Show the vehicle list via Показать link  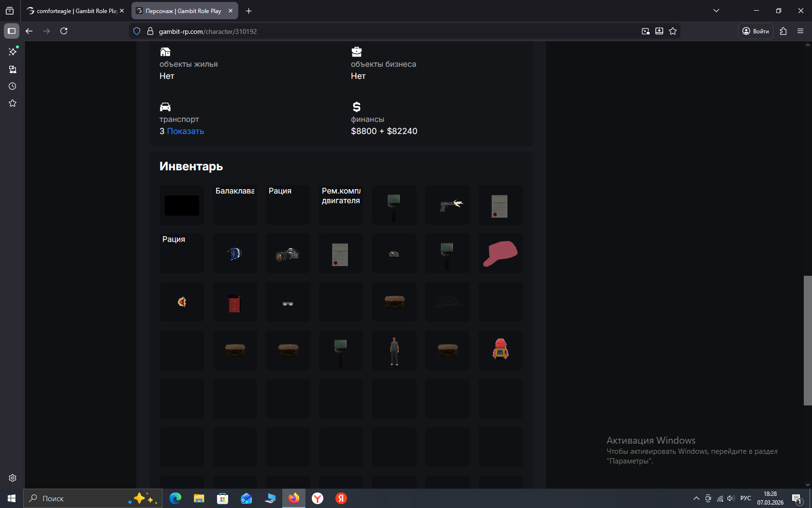(185, 131)
